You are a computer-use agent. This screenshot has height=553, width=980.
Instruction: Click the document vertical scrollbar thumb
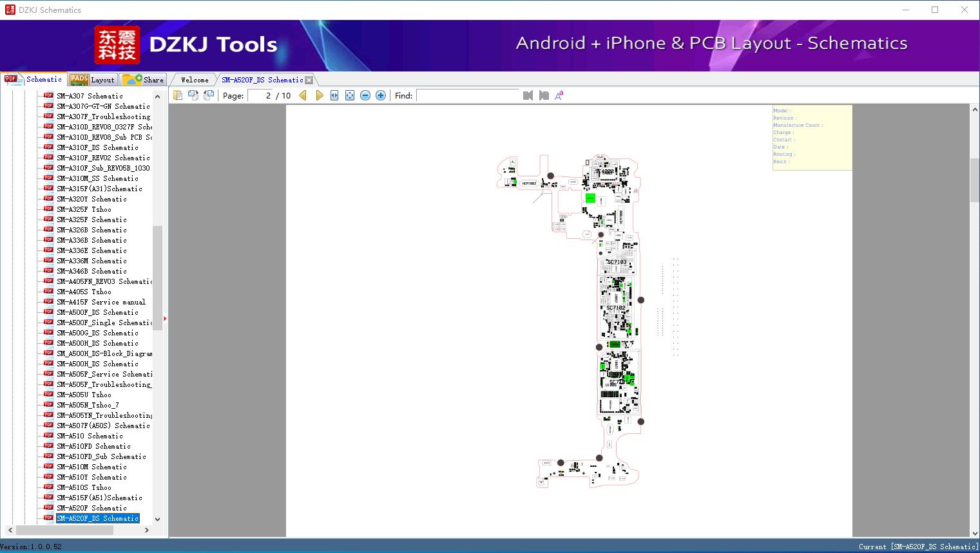click(x=975, y=180)
